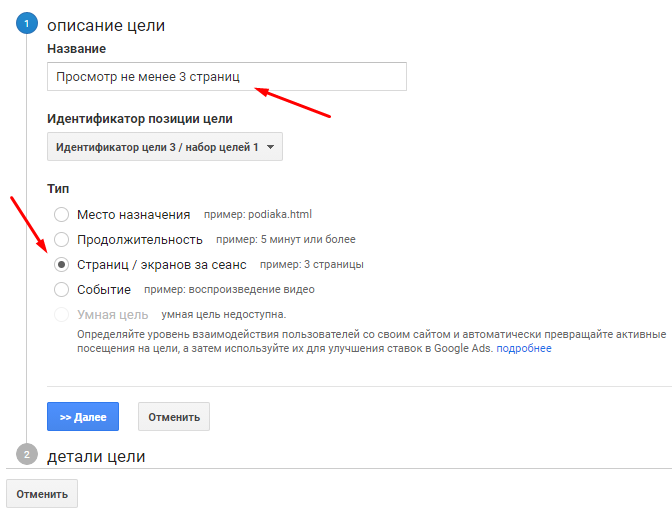This screenshot has height=513, width=672.
Task: Click the blue step 1 circle icon
Action: tap(27, 24)
